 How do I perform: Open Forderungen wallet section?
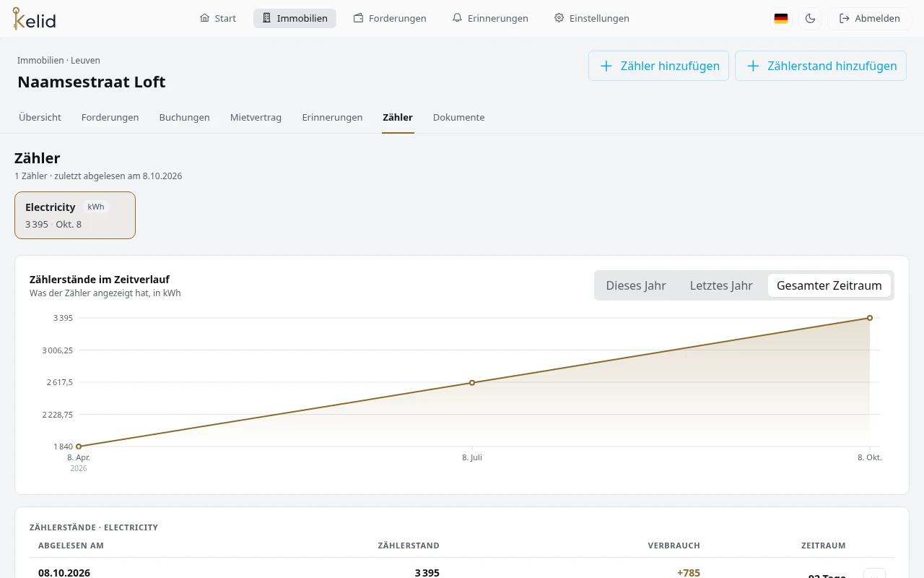click(x=390, y=18)
